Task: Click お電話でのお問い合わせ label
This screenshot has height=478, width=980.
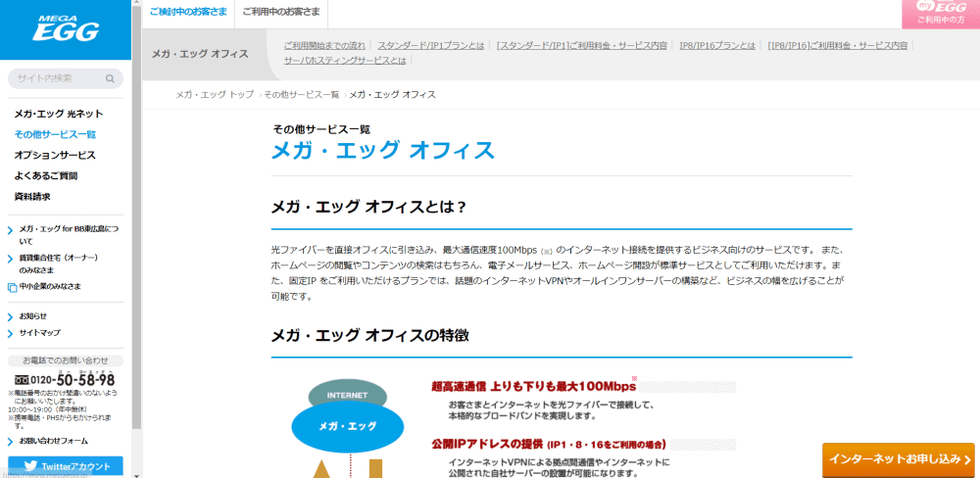Action: [x=66, y=360]
